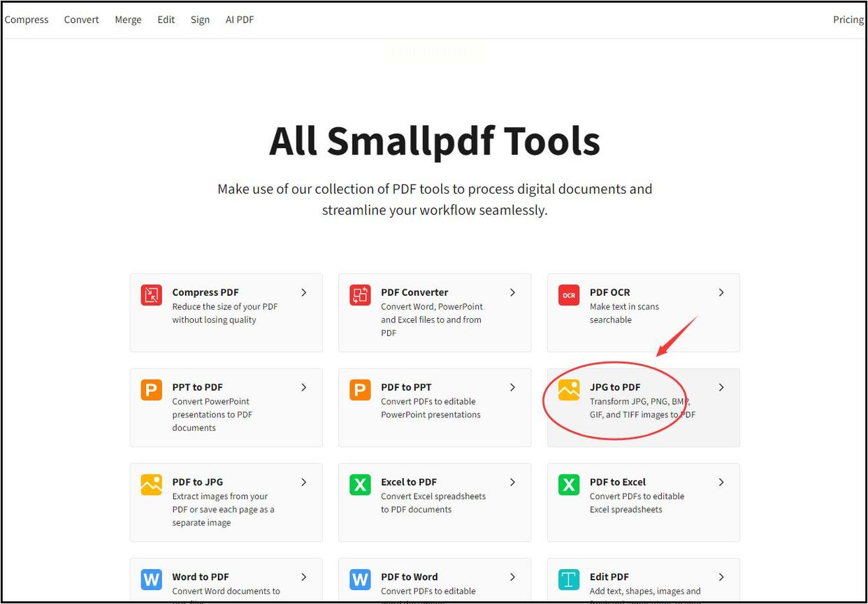Open PDF to JPG via its chevron
Viewport: 868px width, 604px height.
pyautogui.click(x=304, y=482)
